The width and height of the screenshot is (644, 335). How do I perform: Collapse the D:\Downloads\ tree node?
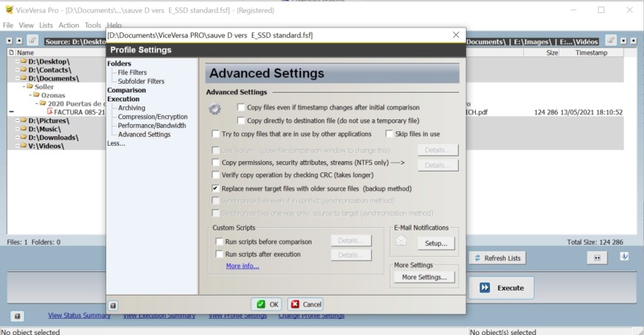pos(17,137)
